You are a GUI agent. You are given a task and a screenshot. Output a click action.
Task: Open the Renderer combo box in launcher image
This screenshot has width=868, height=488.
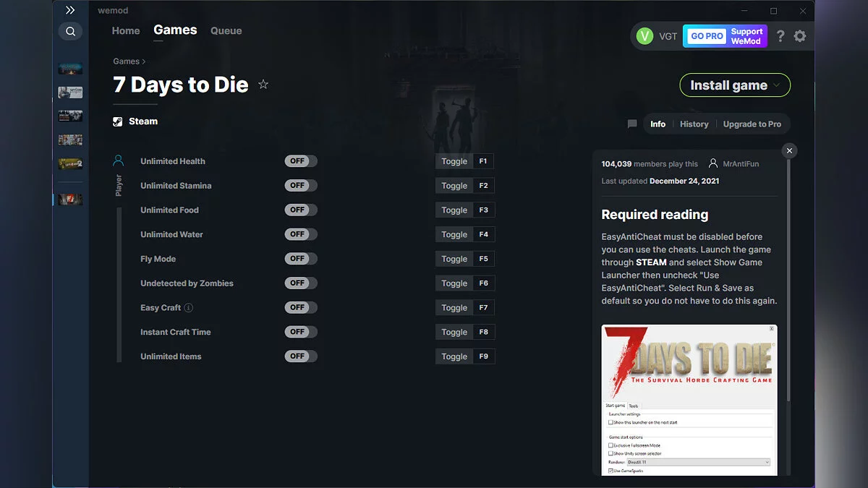click(698, 462)
